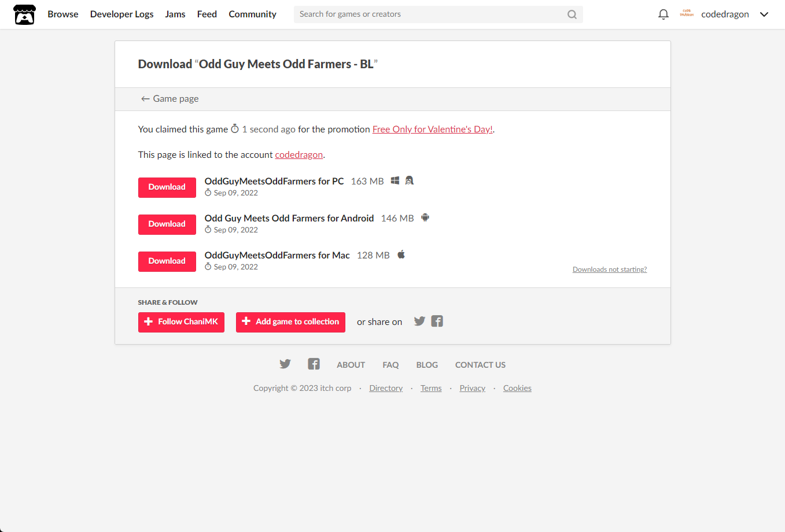Click the OddGuyMeetsOddFarmers for Mac filename
This screenshot has width=785, height=532.
(277, 255)
